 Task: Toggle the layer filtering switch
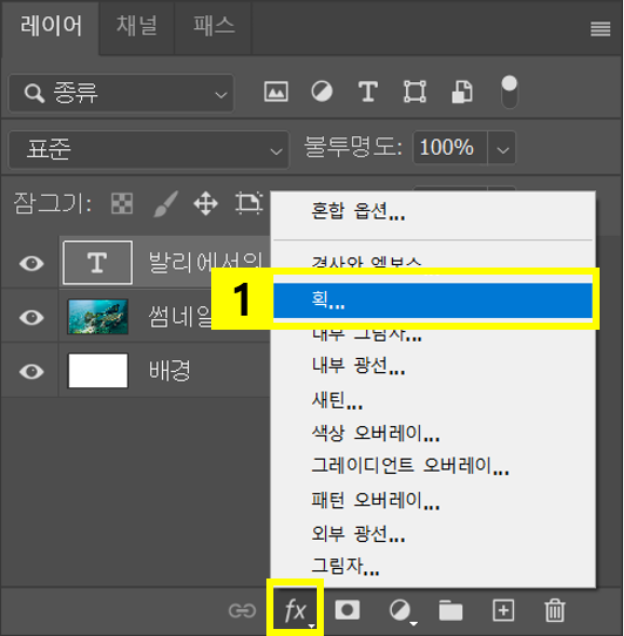pos(509,92)
